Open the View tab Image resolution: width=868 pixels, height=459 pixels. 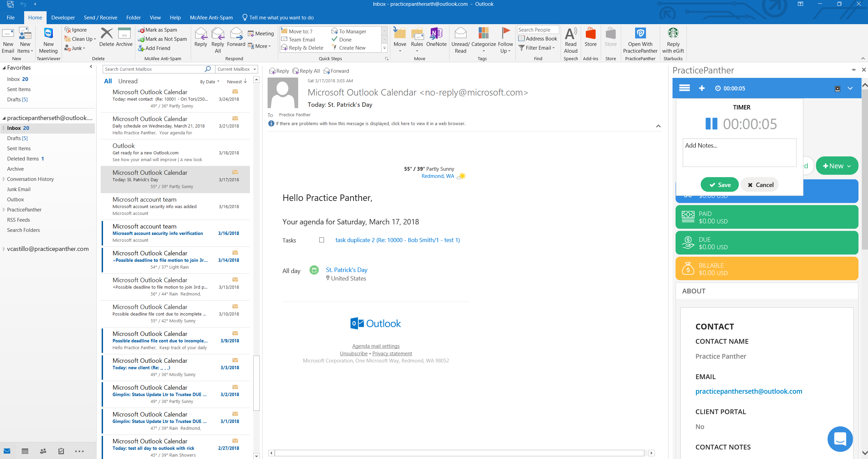click(x=155, y=18)
